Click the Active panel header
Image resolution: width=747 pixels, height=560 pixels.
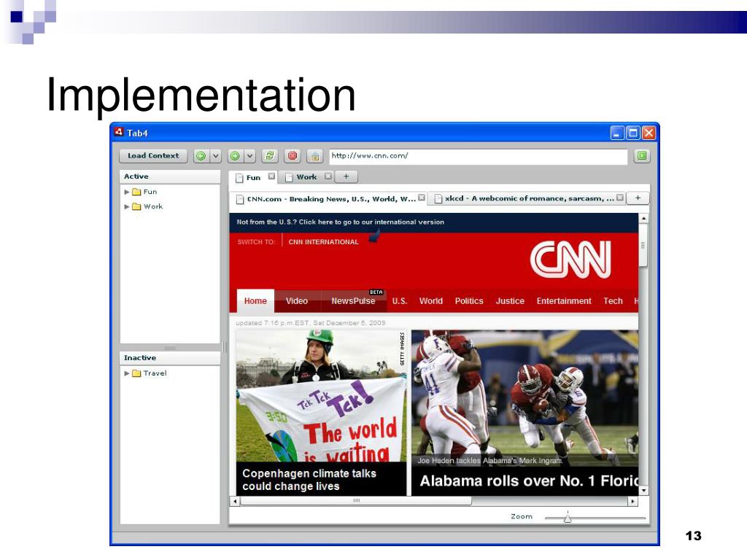(170, 176)
